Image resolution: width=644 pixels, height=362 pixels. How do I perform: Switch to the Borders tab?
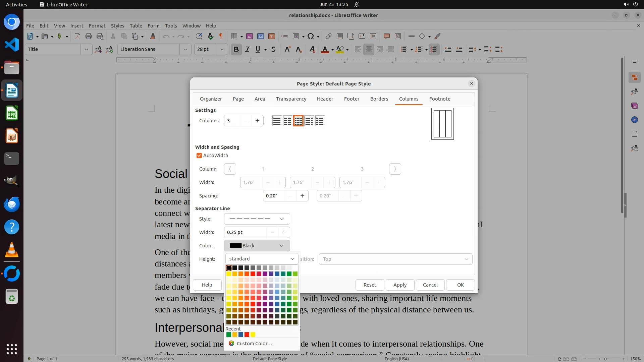(x=379, y=99)
